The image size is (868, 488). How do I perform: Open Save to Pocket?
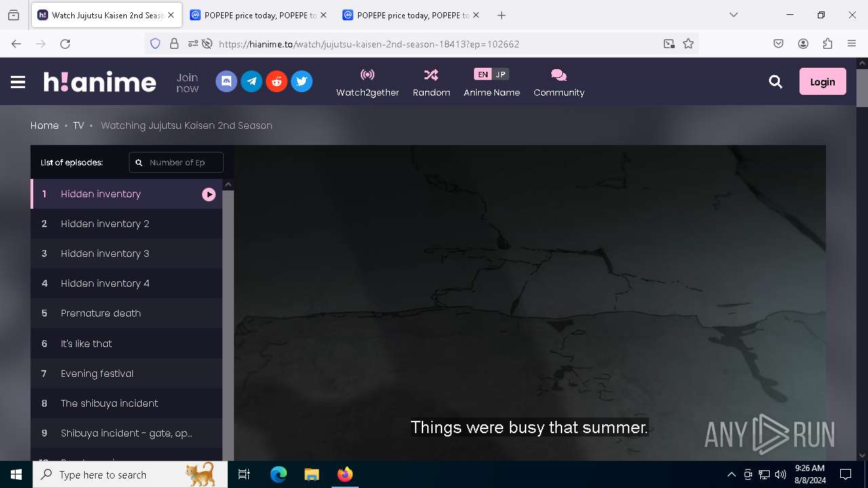pos(778,43)
